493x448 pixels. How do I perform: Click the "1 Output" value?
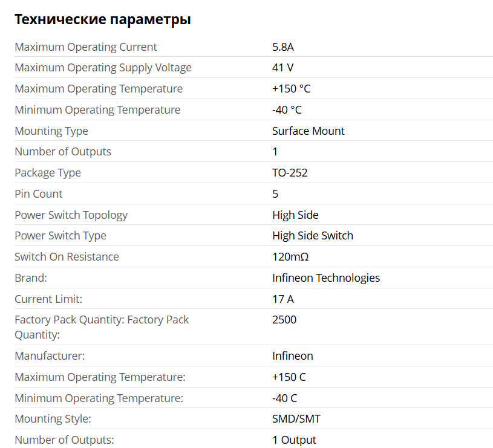coord(294,440)
